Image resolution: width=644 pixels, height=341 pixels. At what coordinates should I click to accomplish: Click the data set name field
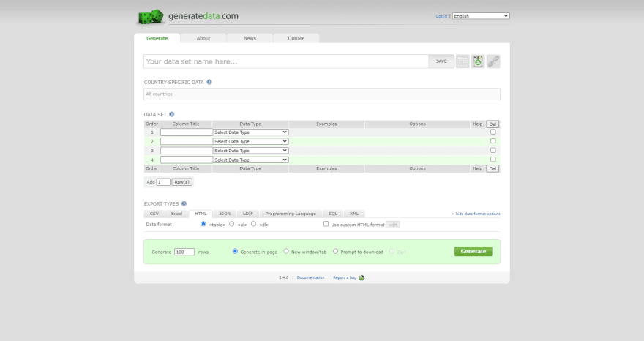pos(286,61)
